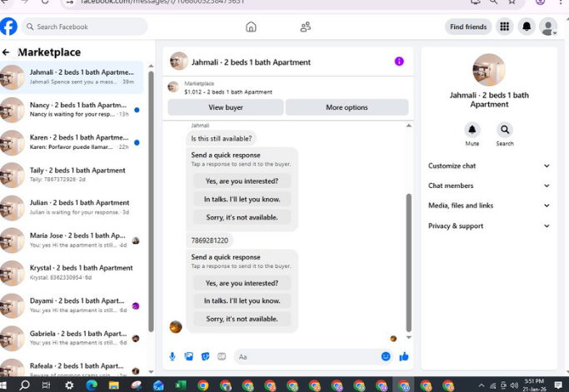Open the Krystal conversation
This screenshot has width=569, height=392.
tap(72, 273)
